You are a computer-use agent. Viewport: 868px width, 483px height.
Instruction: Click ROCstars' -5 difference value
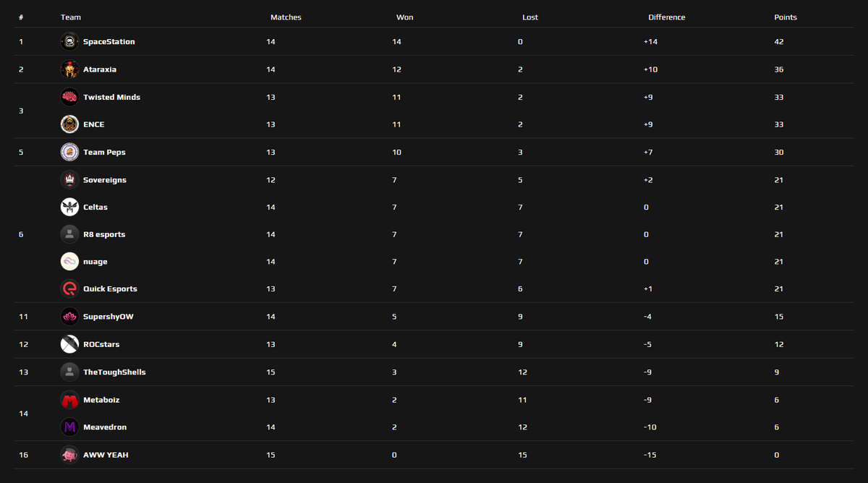click(x=647, y=344)
